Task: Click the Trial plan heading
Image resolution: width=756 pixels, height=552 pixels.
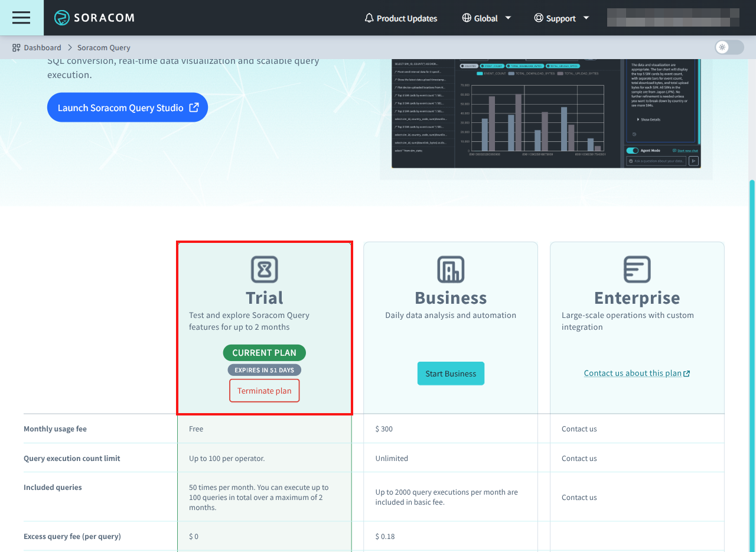Action: (265, 297)
